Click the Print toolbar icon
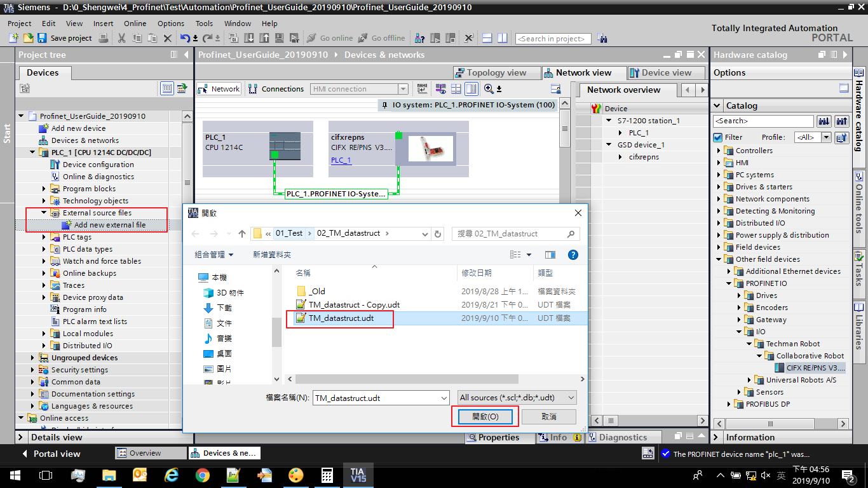Image resolution: width=868 pixels, height=488 pixels. point(102,38)
